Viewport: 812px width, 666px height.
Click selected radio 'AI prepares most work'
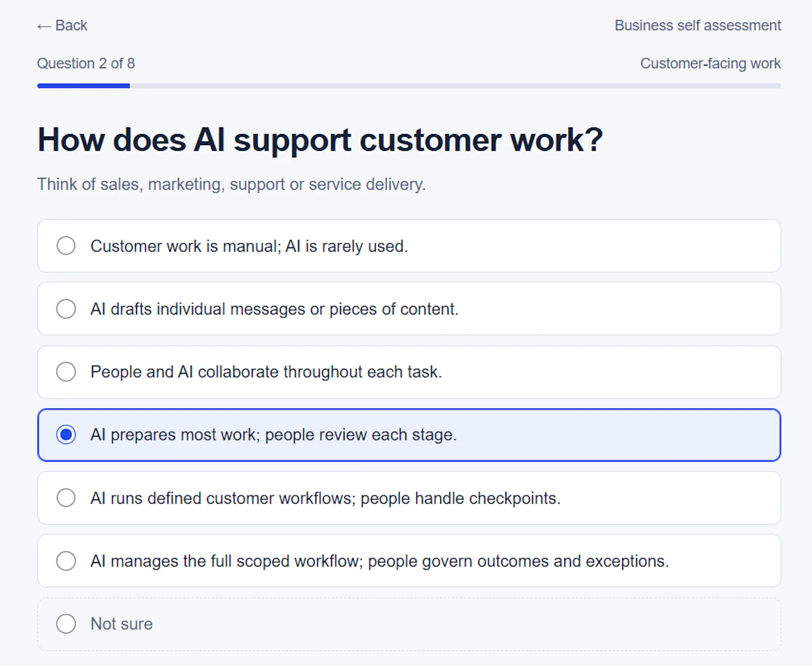coord(66,435)
